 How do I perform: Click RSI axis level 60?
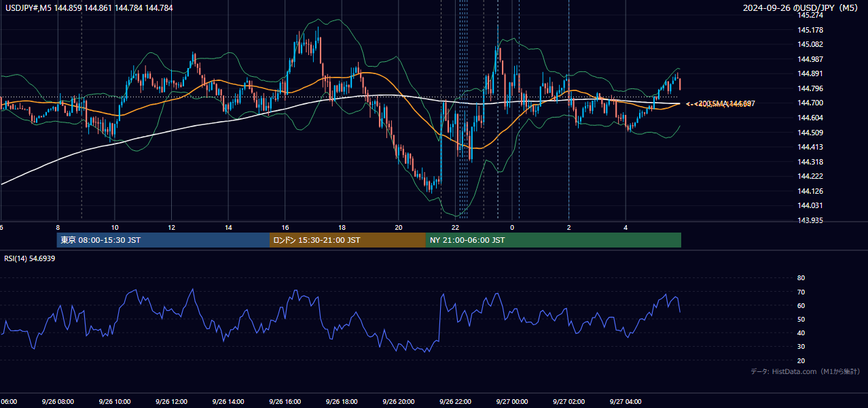coord(801,305)
